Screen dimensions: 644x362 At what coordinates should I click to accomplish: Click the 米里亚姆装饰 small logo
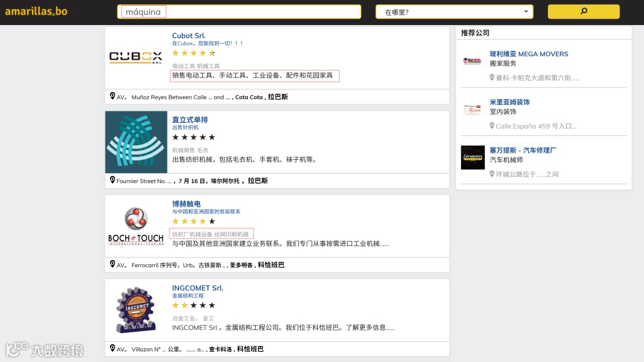point(473,110)
